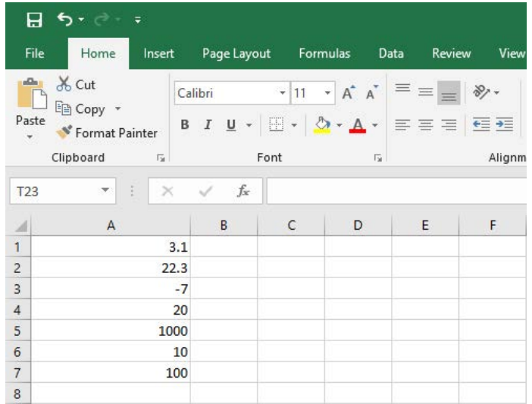Switch to the Insert tab

(x=158, y=53)
